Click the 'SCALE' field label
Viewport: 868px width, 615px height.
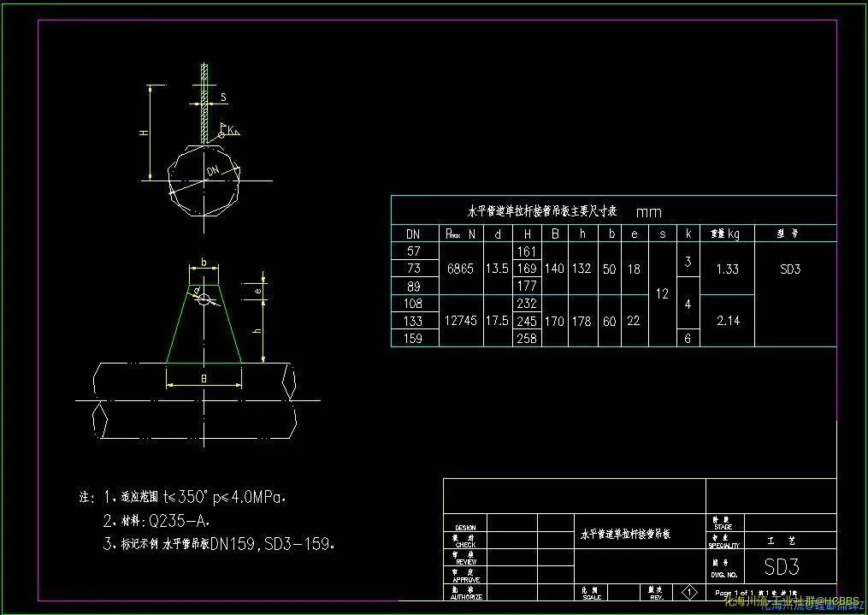(592, 597)
